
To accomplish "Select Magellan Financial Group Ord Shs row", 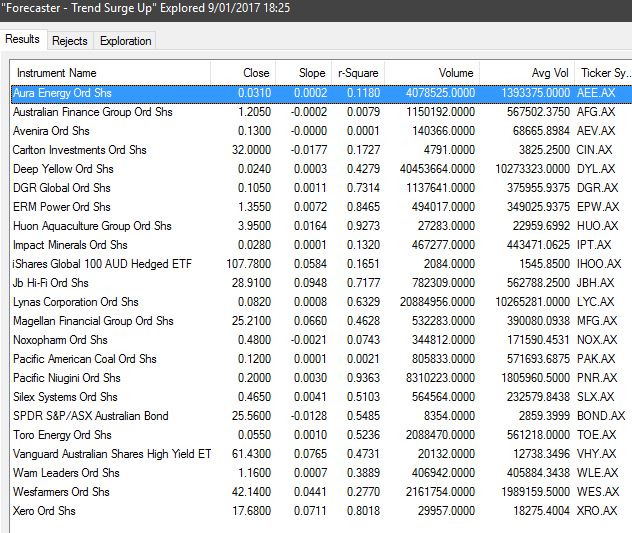I will click(x=321, y=321).
